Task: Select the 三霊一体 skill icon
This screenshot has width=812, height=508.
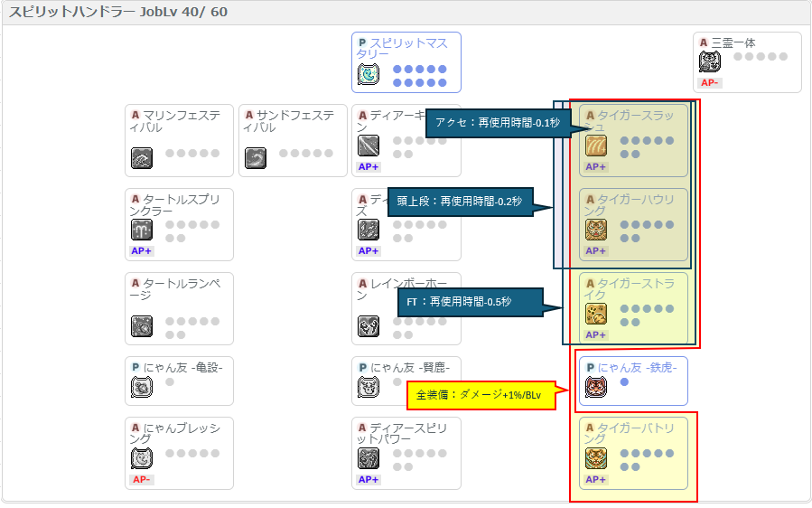Action: (x=709, y=62)
